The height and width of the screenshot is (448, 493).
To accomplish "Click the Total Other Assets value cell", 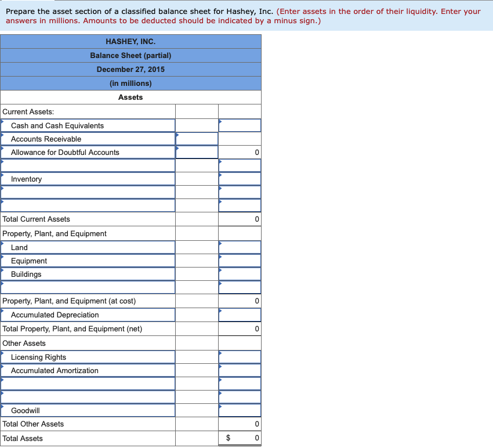I will [240, 424].
